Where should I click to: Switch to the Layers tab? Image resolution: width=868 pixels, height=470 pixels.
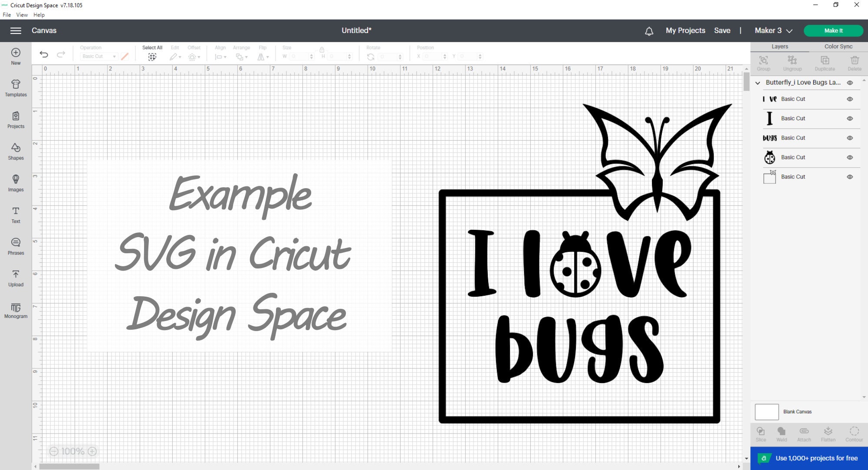[x=779, y=46]
